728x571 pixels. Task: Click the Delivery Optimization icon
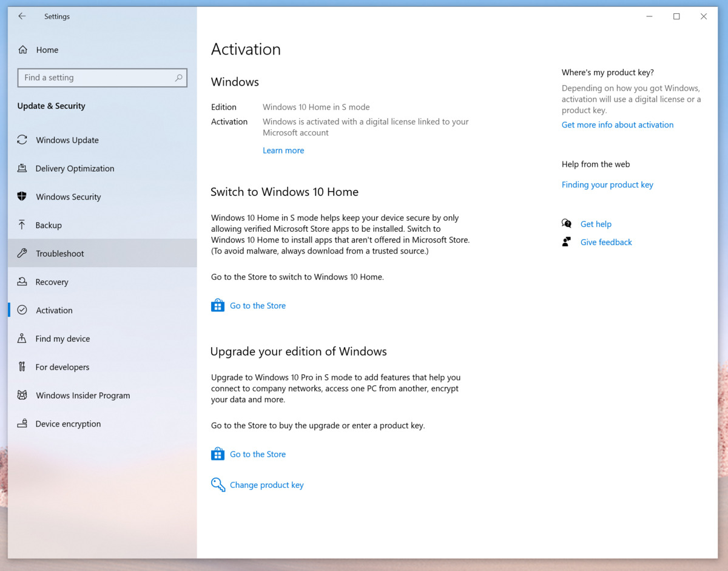click(22, 168)
